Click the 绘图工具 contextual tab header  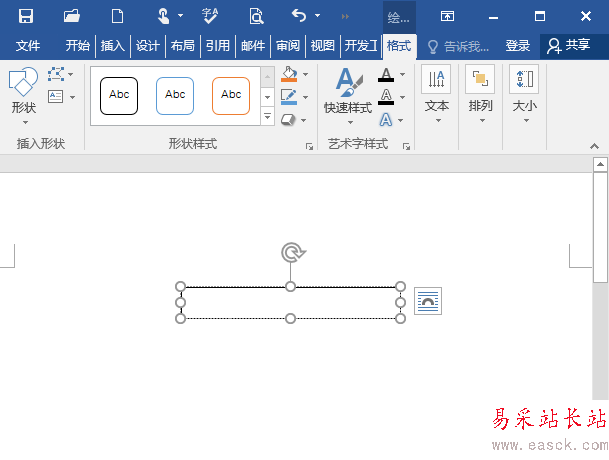[399, 17]
